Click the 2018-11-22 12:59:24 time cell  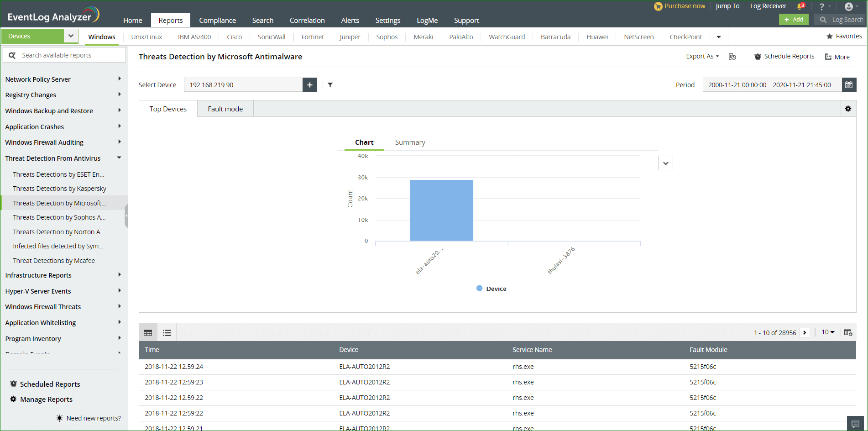tap(174, 367)
